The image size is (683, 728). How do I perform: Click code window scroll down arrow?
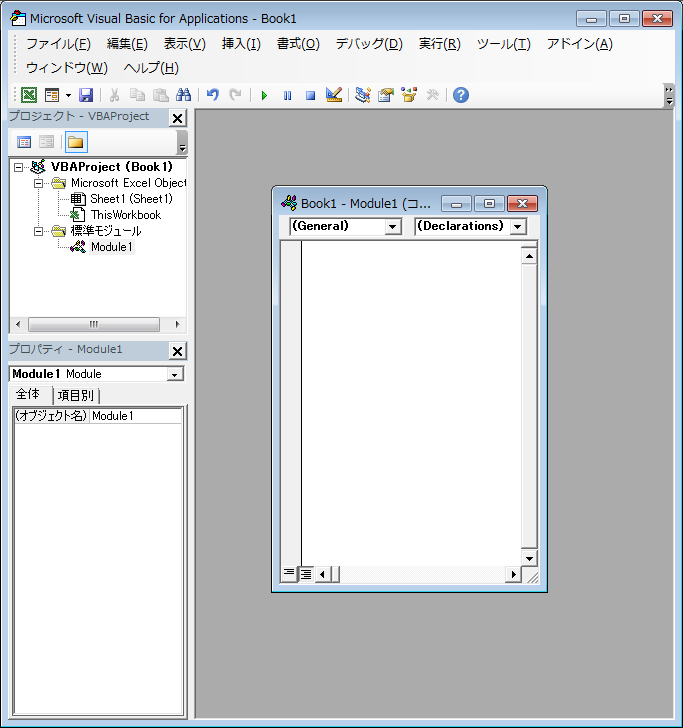(x=529, y=559)
